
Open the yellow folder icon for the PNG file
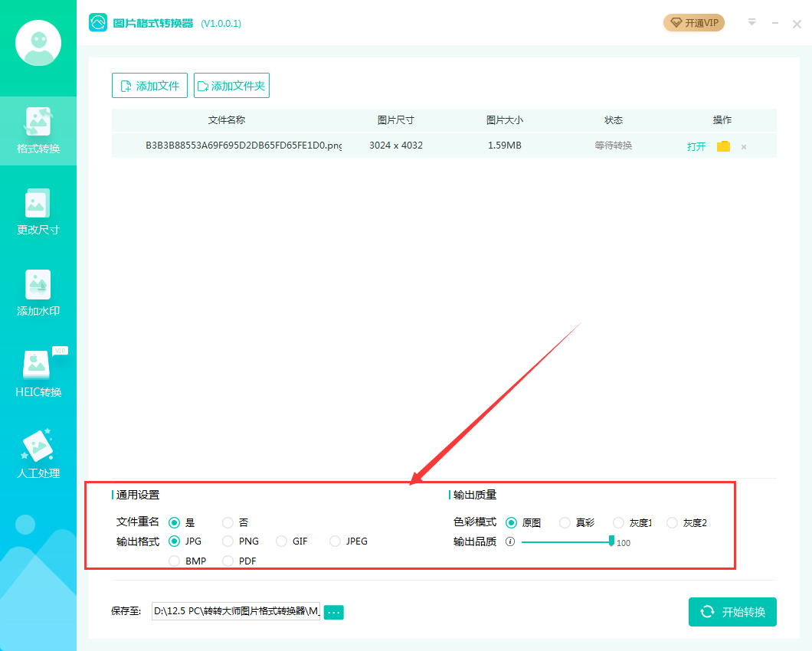[723, 146]
